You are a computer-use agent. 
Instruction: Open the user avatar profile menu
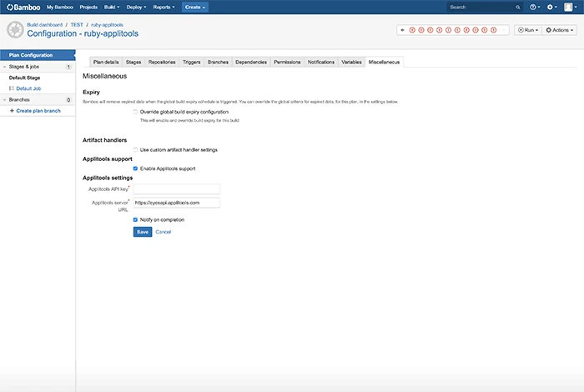click(570, 7)
